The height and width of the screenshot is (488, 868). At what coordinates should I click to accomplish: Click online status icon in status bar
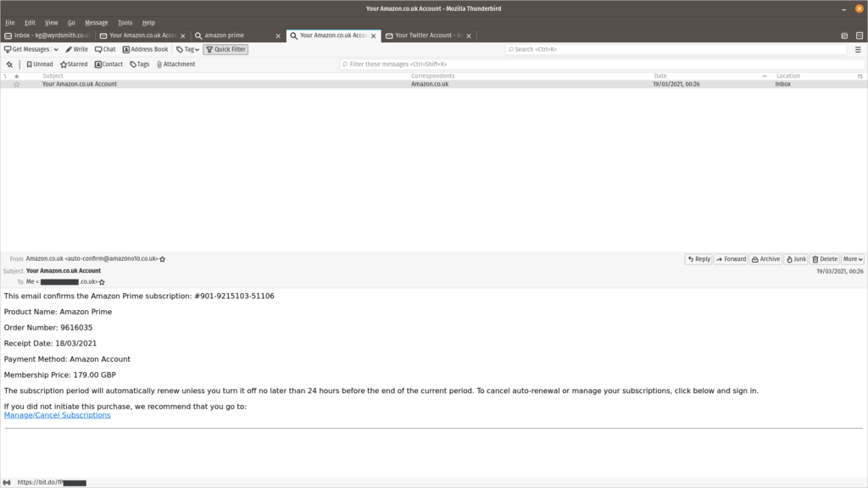(x=7, y=482)
